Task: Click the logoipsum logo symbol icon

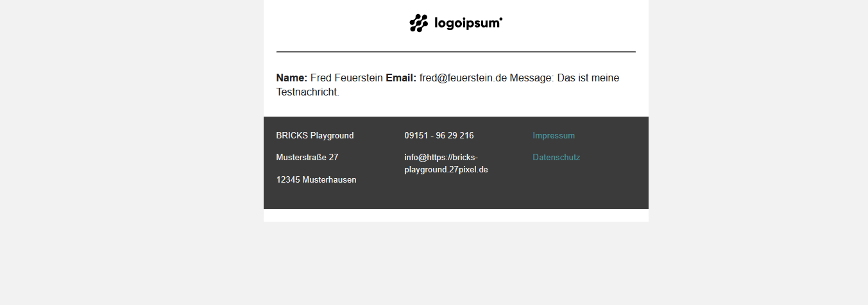Action: tap(418, 23)
